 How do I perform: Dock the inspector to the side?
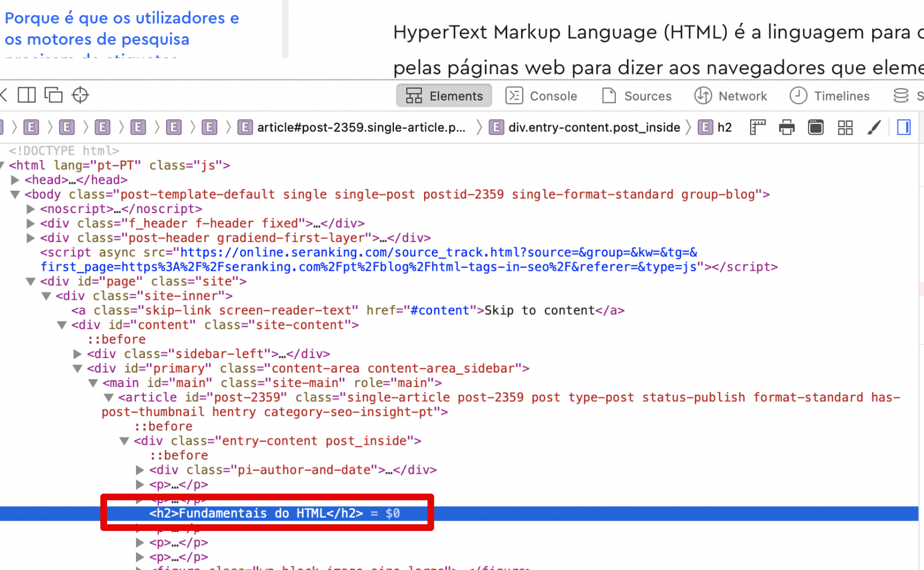pyautogui.click(x=26, y=95)
